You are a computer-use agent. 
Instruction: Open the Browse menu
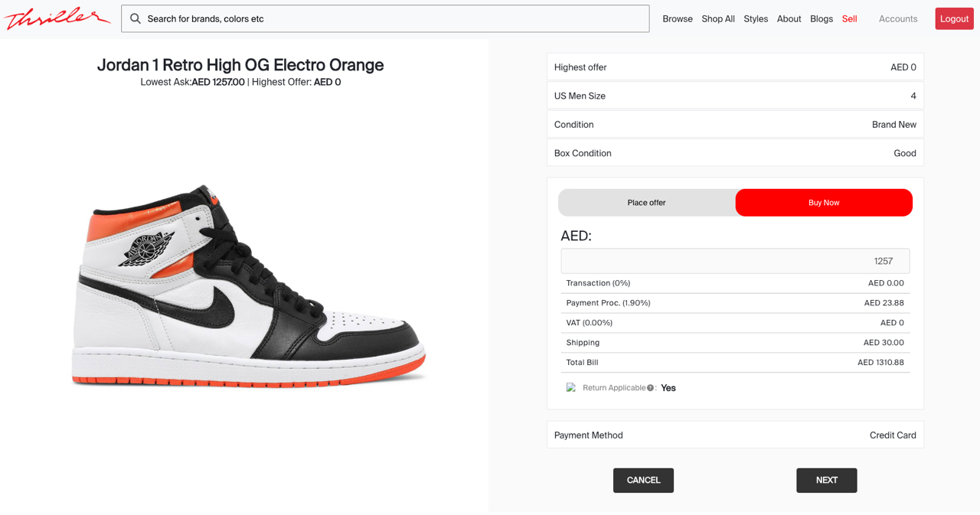[x=677, y=18]
